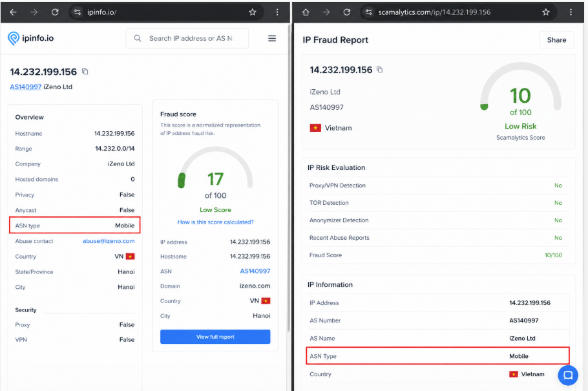
Task: Open the three-dot browser menu in ipinfo.io window
Action: 277,12
